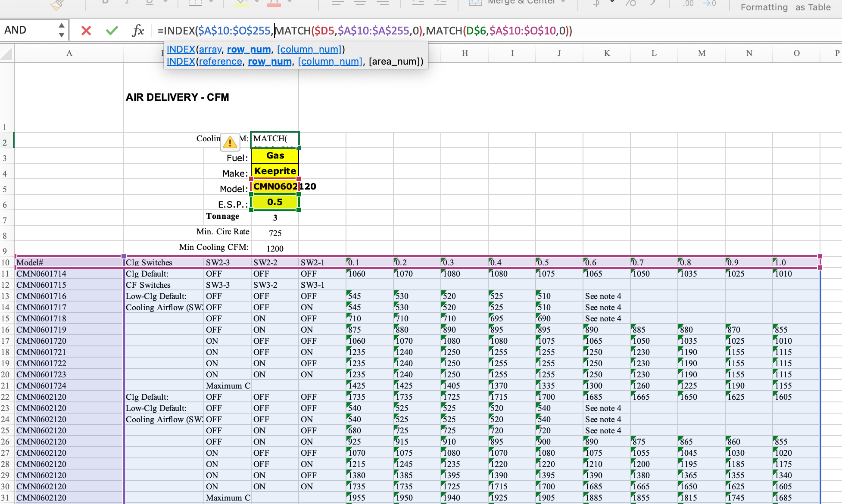Toggle Italic formatting
The image size is (842, 504).
click(127, 2)
